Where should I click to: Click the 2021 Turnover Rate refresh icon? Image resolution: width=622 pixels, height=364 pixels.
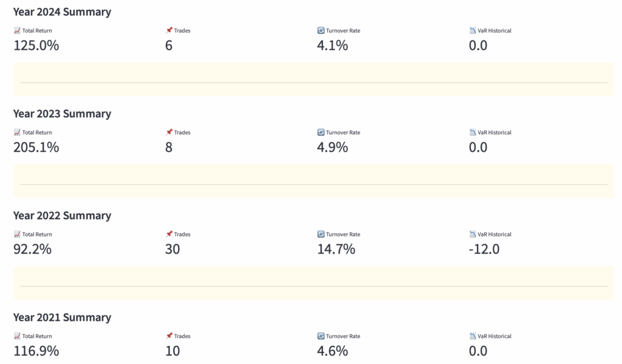(x=321, y=336)
